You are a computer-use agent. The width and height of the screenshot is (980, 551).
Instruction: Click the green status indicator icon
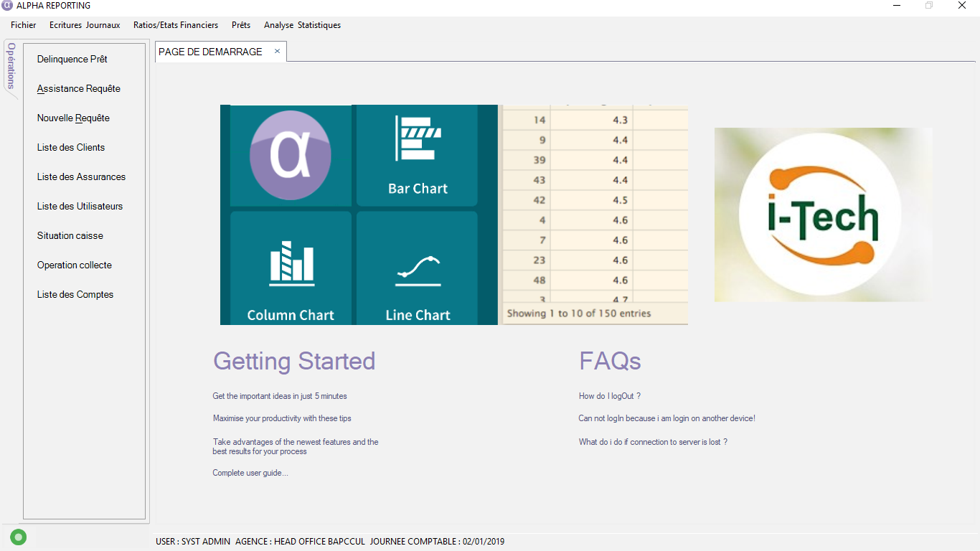tap(19, 537)
